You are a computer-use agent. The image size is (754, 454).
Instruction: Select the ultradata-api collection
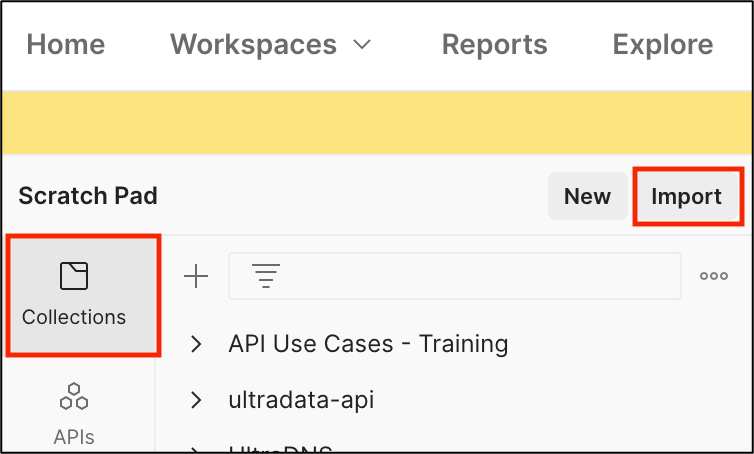pyautogui.click(x=301, y=400)
